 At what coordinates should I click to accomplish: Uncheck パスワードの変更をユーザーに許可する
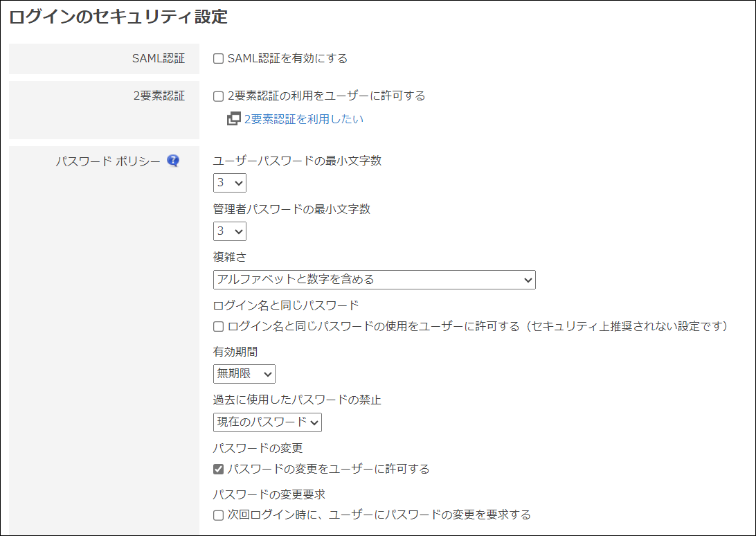(x=219, y=470)
